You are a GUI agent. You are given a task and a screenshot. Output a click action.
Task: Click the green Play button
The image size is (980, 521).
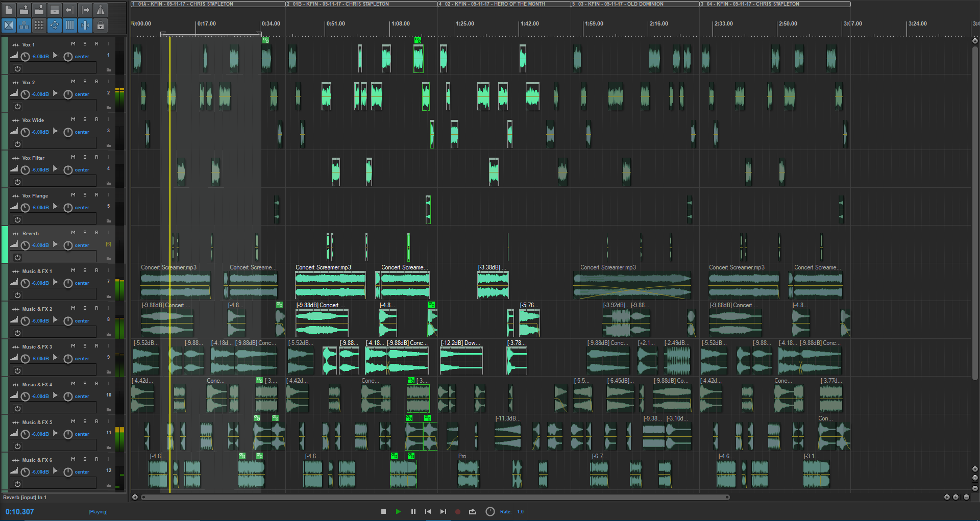coord(398,511)
